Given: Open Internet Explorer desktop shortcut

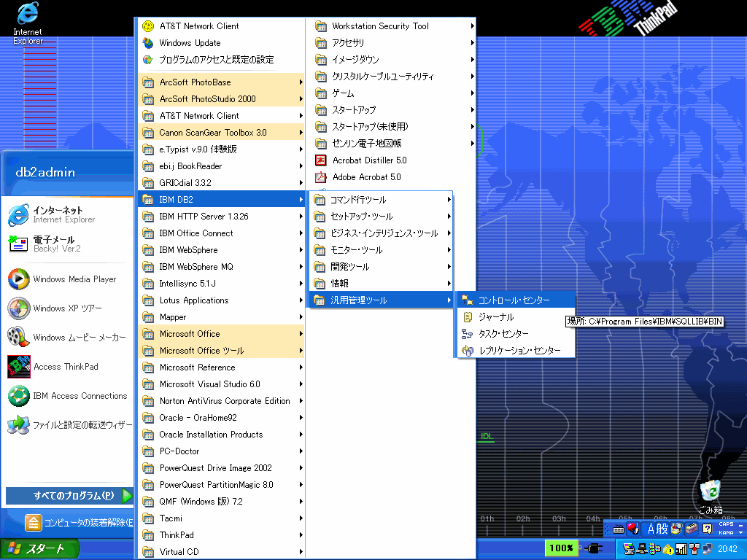Looking at the screenshot, I should (x=27, y=23).
